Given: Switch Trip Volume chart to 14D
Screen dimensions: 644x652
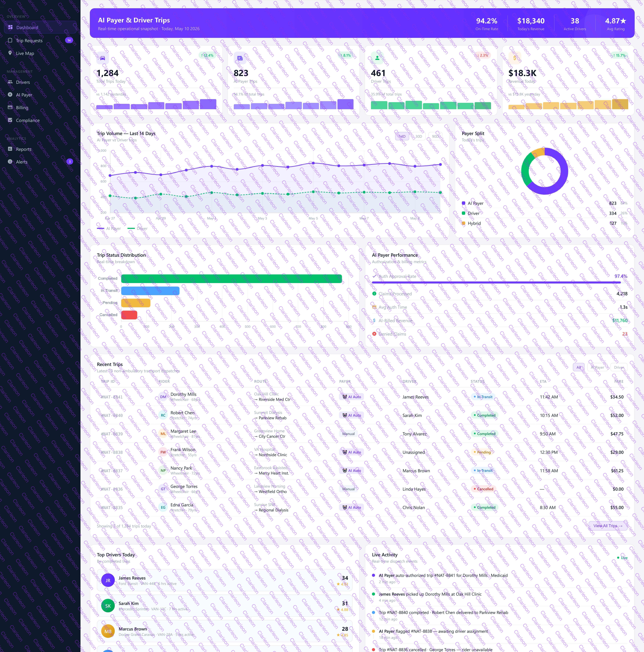Looking at the screenshot, I should tap(402, 136).
